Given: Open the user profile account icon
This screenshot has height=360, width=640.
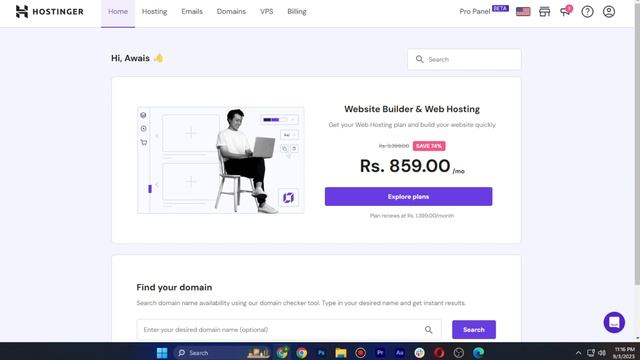Looking at the screenshot, I should pos(609,11).
